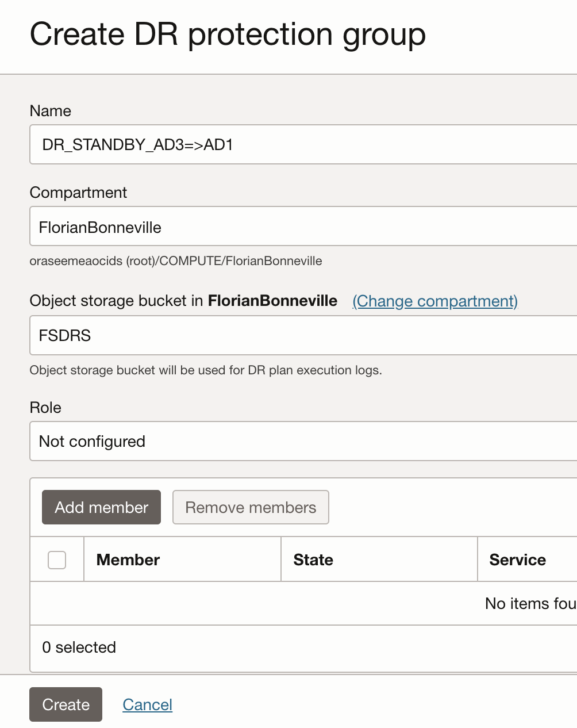This screenshot has height=728, width=577.
Task: Tick the select-all checkbox in members table
Action: (x=57, y=560)
